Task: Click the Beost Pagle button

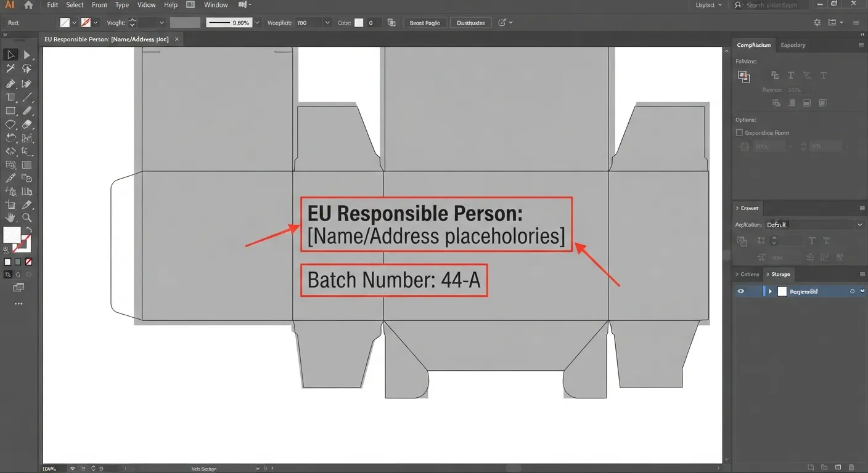Action: click(x=425, y=23)
